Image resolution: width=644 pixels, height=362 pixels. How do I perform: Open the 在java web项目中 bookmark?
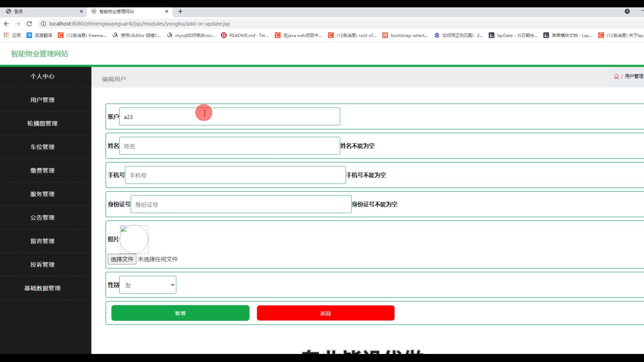(x=299, y=35)
